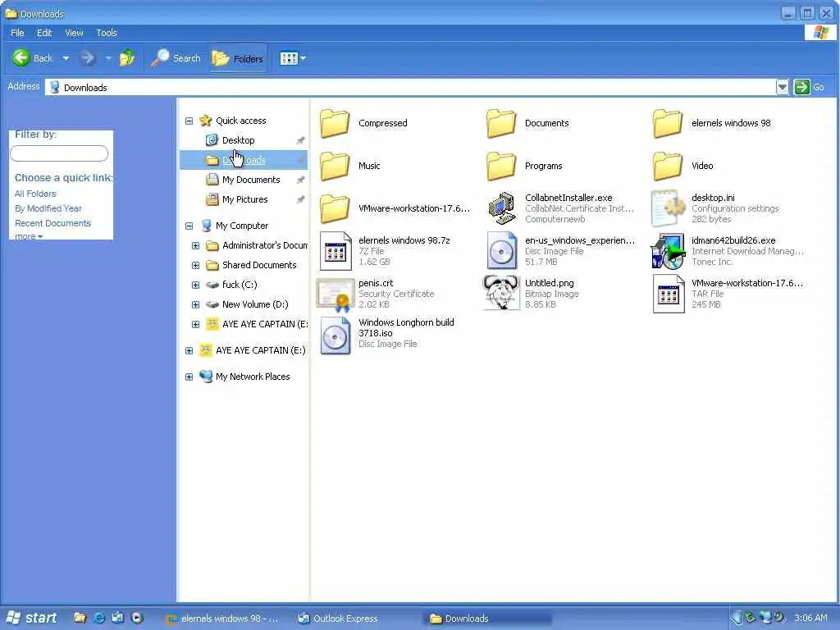Open the Documents folder icon
The image size is (840, 630).
pyautogui.click(x=501, y=123)
